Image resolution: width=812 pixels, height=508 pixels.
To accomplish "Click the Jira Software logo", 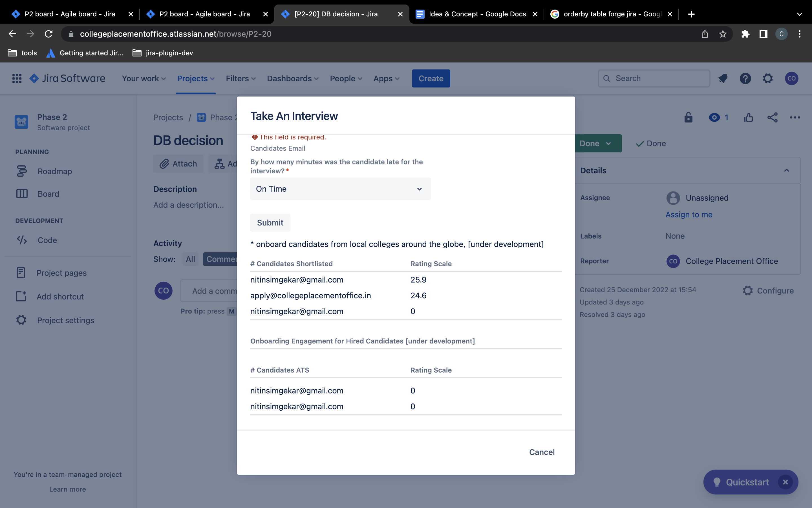I will click(67, 78).
